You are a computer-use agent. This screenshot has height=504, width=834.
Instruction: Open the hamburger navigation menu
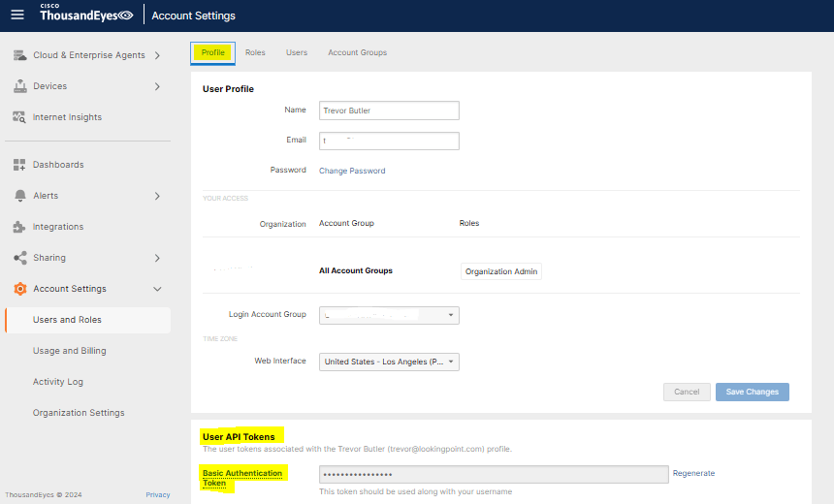click(16, 15)
